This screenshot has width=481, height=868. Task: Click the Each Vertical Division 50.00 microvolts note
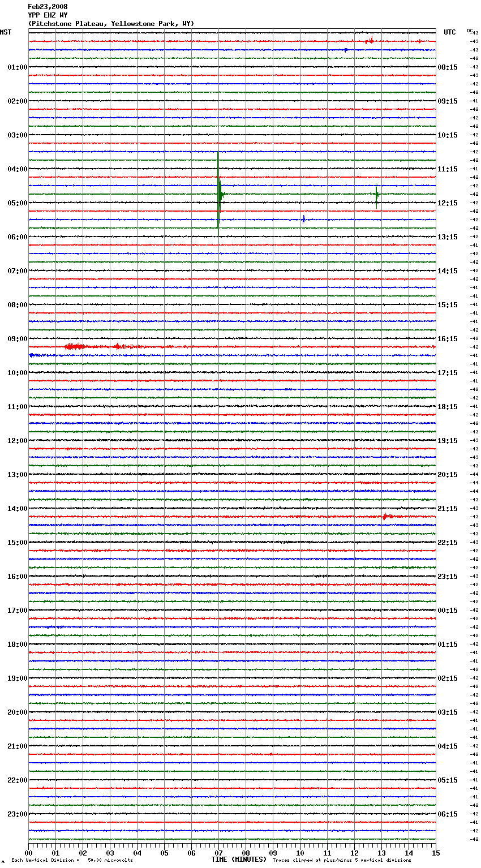pos(72,860)
